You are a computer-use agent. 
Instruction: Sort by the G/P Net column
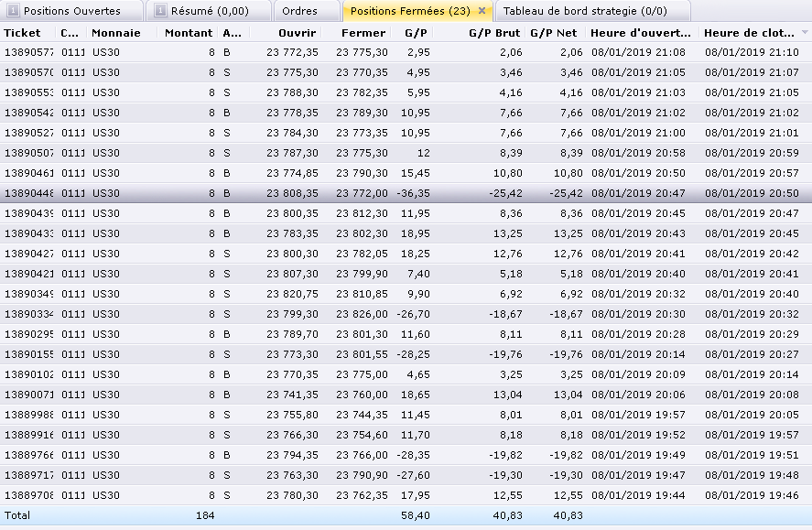tap(556, 33)
